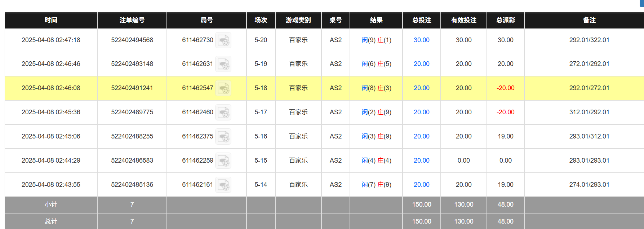Click total bet 30.00 link
Viewport: 644px width, 229px height.
[x=421, y=40]
